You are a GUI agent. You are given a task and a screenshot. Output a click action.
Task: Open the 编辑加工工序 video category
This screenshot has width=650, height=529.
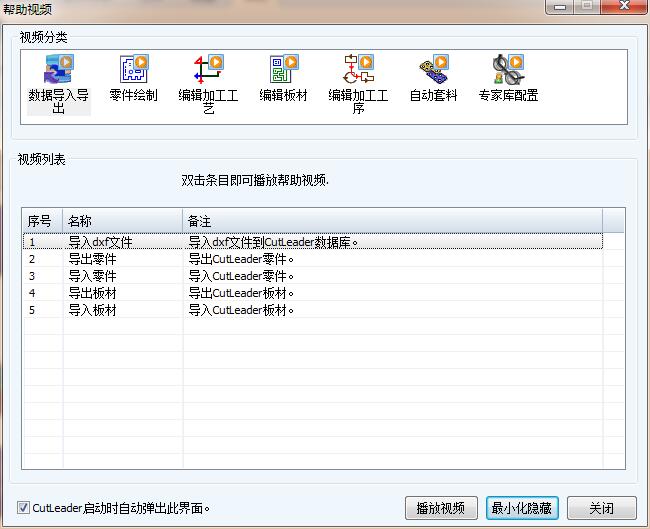[x=359, y=69]
